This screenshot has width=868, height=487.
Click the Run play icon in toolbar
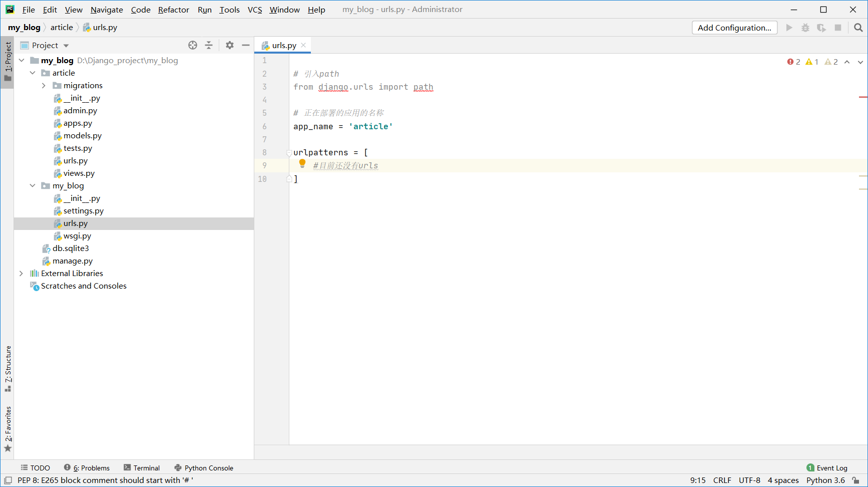[x=789, y=28]
